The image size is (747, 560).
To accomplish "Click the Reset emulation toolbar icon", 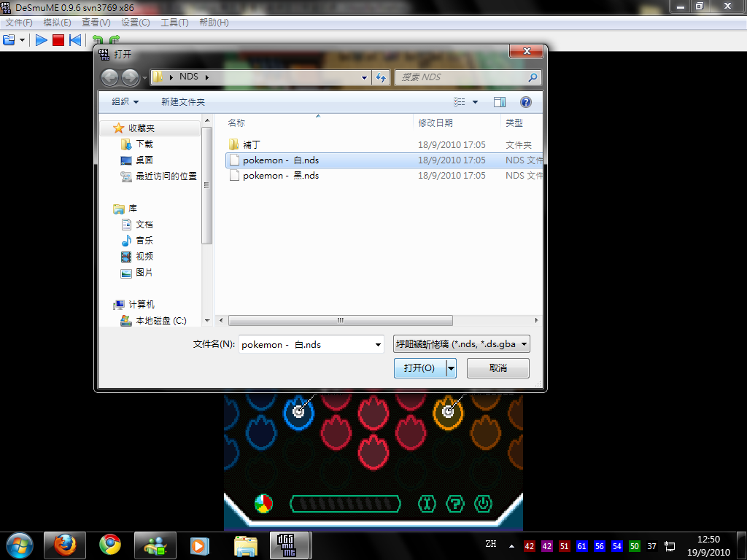I will point(75,40).
